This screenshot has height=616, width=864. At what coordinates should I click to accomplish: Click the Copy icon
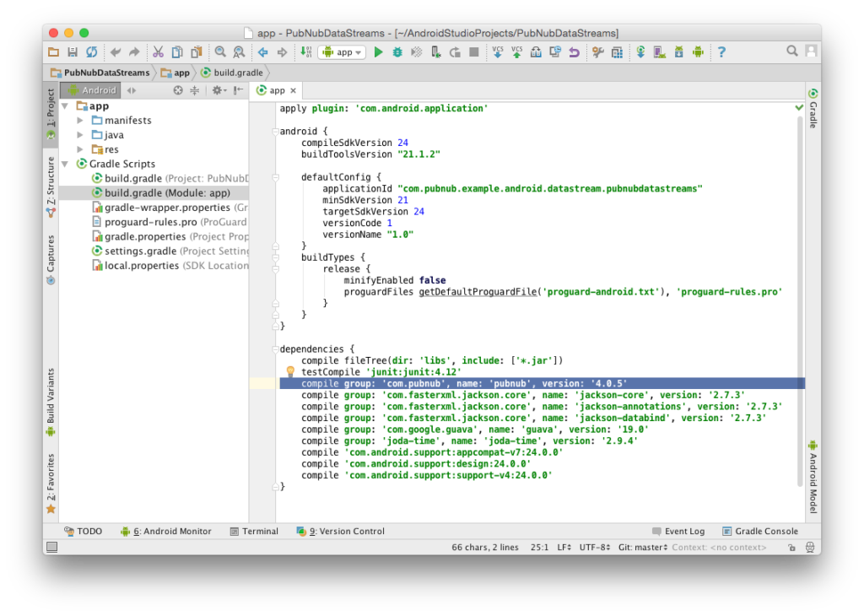177,52
